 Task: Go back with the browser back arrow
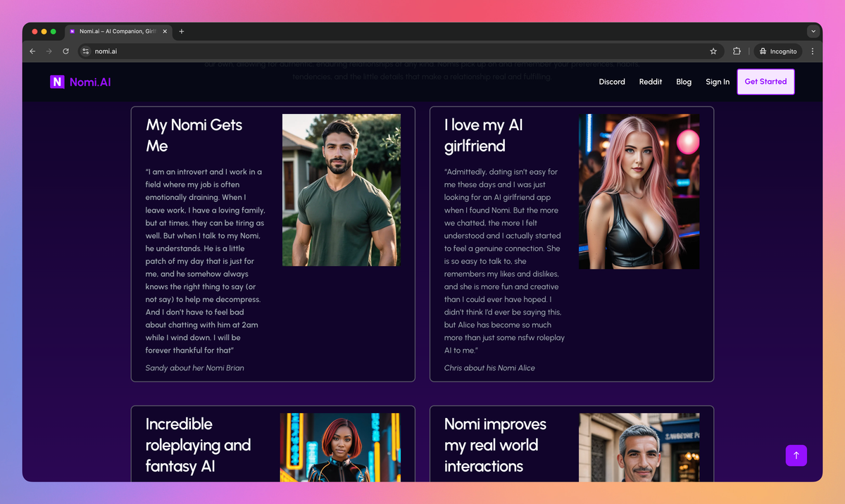(x=32, y=51)
